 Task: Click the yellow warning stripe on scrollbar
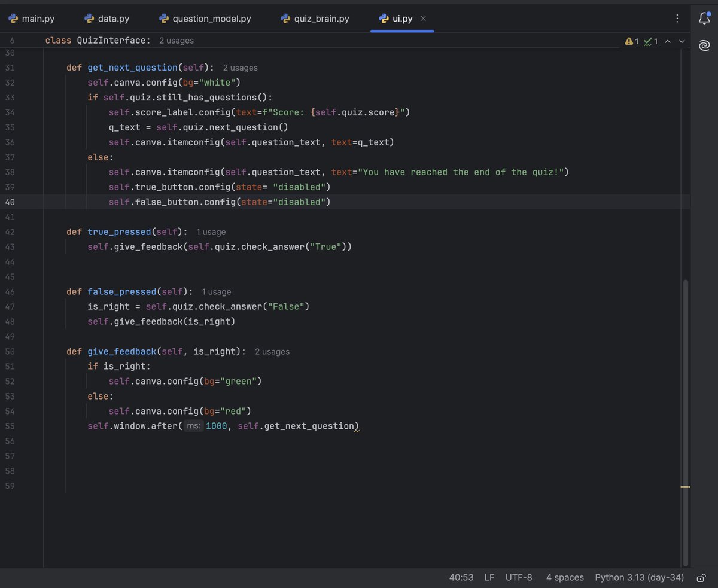pyautogui.click(x=685, y=487)
